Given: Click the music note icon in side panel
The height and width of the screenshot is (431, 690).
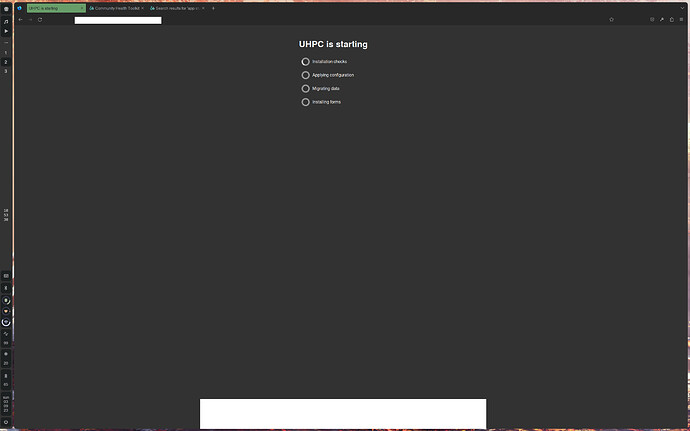Looking at the screenshot, I should (x=6, y=20).
